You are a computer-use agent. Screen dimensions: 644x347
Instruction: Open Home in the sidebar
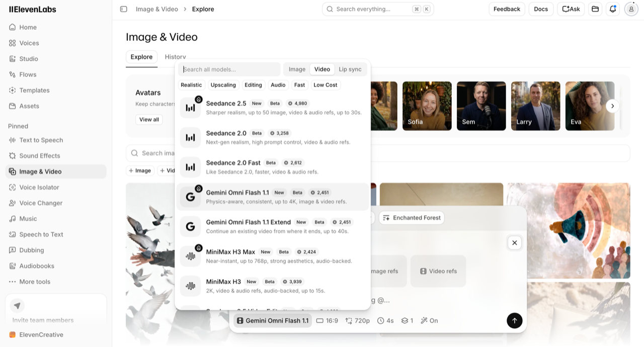click(56, 27)
